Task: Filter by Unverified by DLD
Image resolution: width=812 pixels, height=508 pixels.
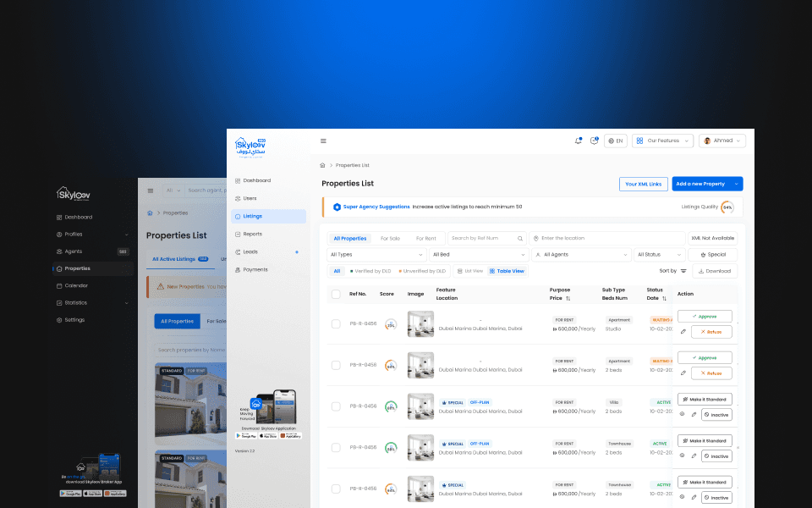Action: click(x=422, y=271)
